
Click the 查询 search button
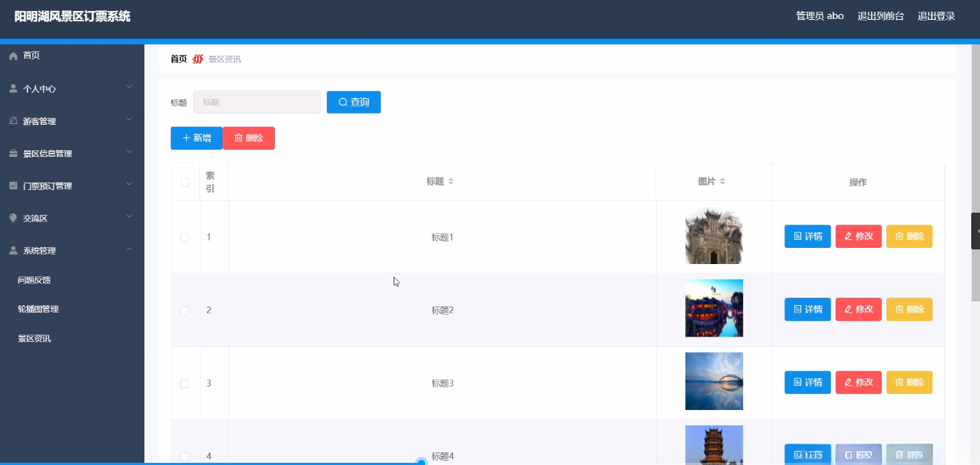(x=353, y=102)
